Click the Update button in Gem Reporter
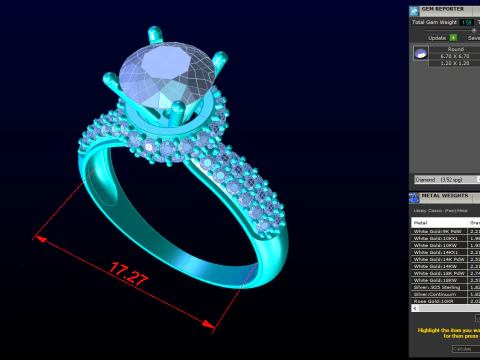 pyautogui.click(x=437, y=38)
